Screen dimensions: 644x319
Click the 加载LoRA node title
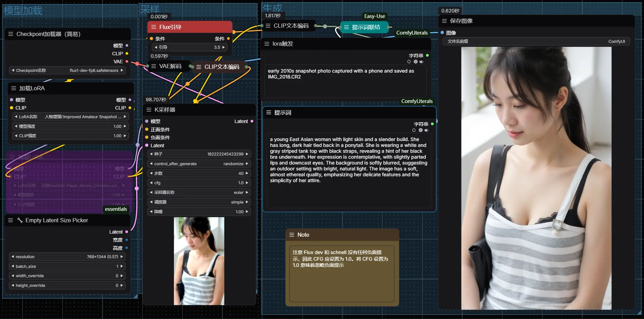[32, 88]
